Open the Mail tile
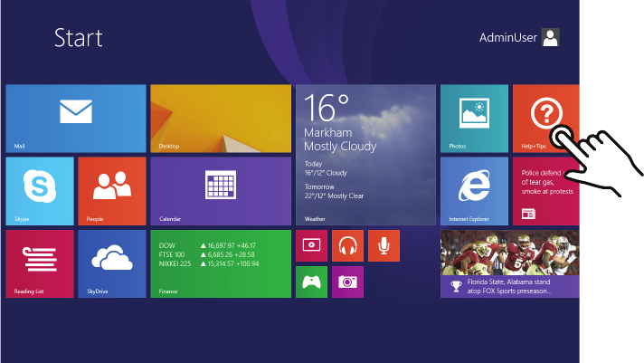Viewport: 644px width, 363px height. pos(76,119)
